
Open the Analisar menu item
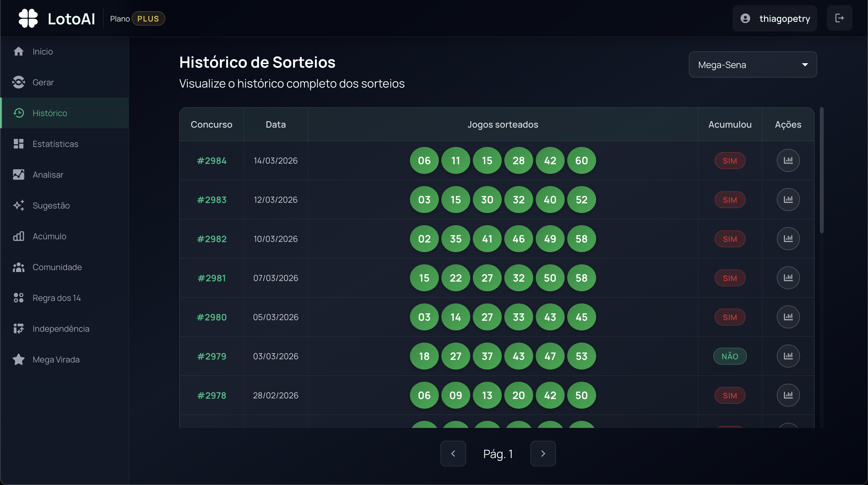[x=65, y=174]
